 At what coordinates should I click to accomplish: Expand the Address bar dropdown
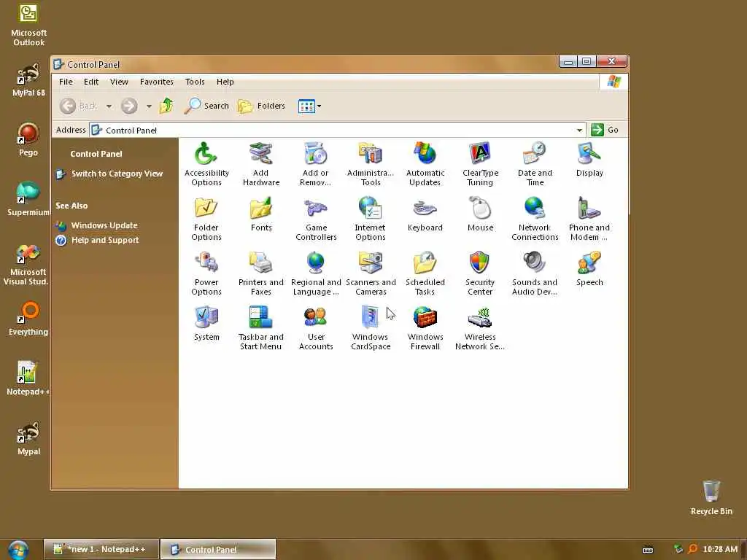(x=579, y=130)
